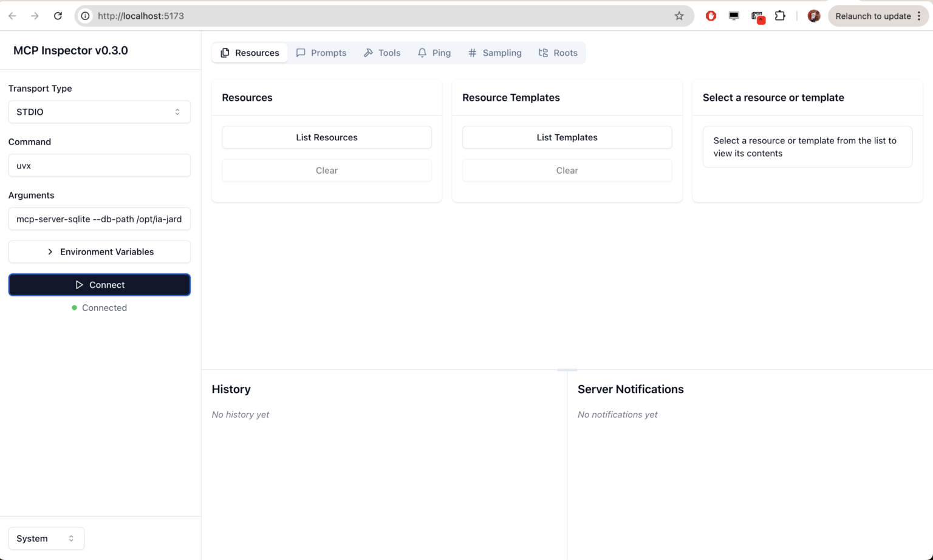Open the Ping tab
The width and height of the screenshot is (933, 560).
434,53
